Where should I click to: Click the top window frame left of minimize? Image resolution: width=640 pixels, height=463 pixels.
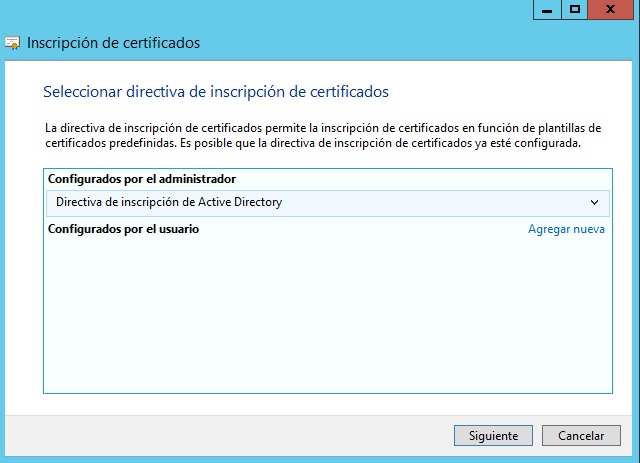pyautogui.click(x=300, y=9)
